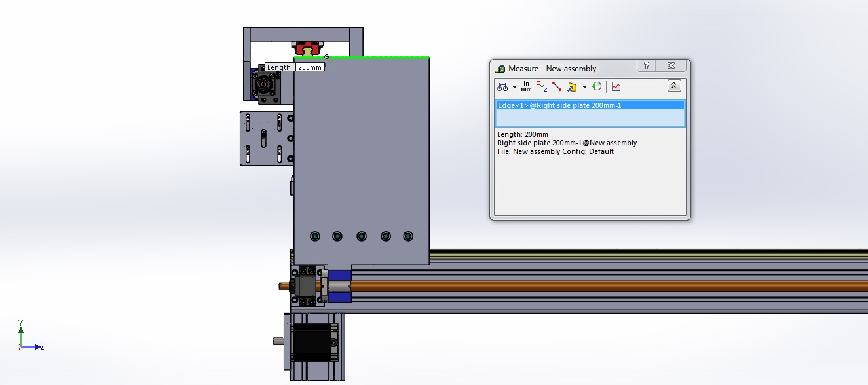Open the Arc/Circle Measurements dropdown arrow
The width and height of the screenshot is (868, 385).
(x=514, y=86)
